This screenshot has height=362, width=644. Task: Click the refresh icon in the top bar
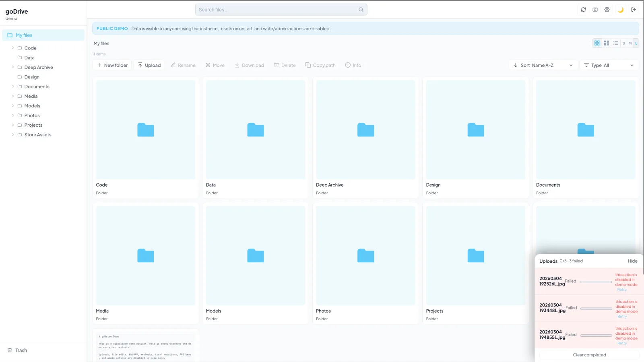(583, 10)
